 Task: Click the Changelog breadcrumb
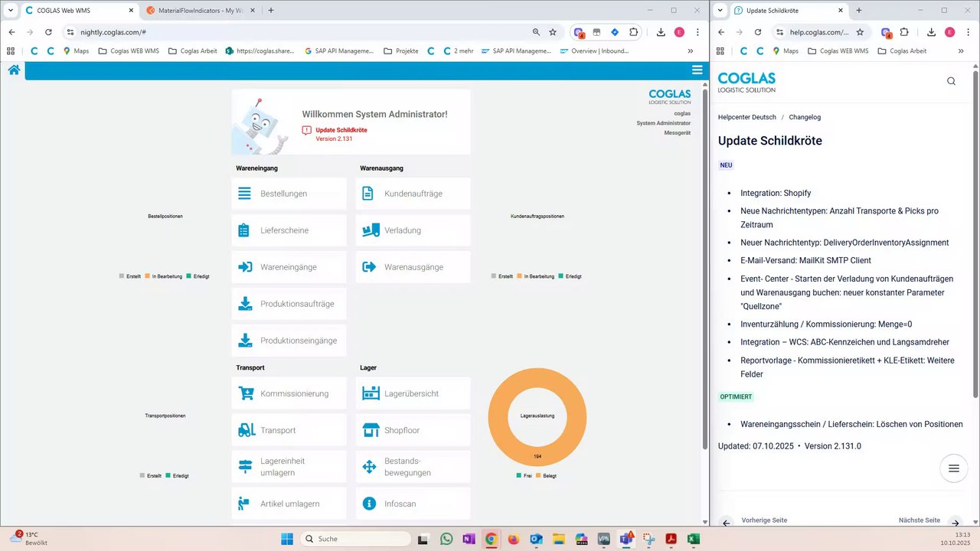click(x=805, y=117)
